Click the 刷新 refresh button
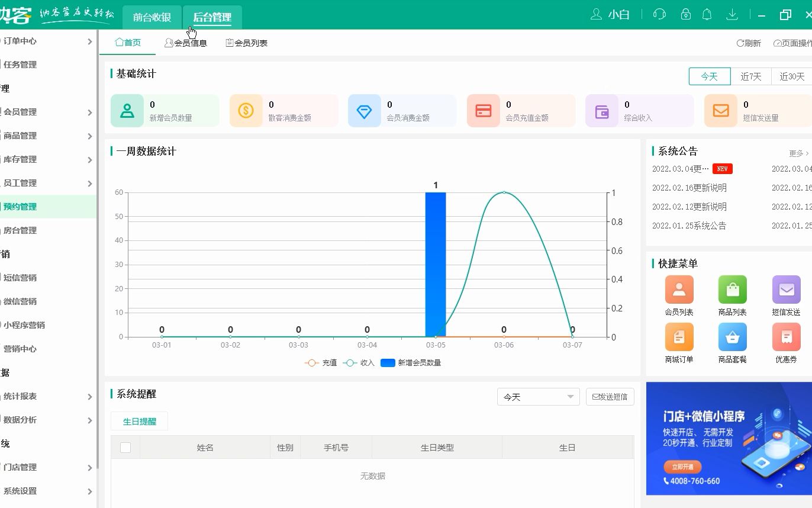 pyautogui.click(x=749, y=43)
